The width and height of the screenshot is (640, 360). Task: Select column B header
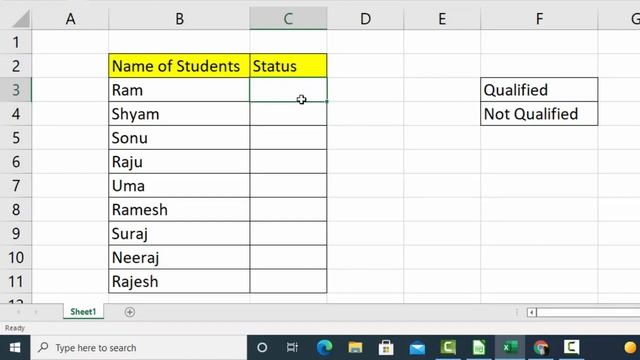point(179,19)
